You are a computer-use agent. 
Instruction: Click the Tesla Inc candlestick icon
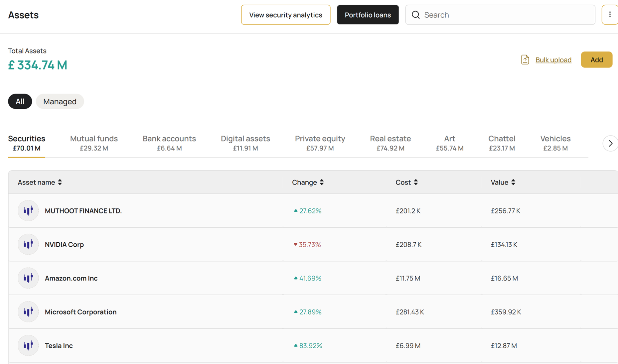28,345
